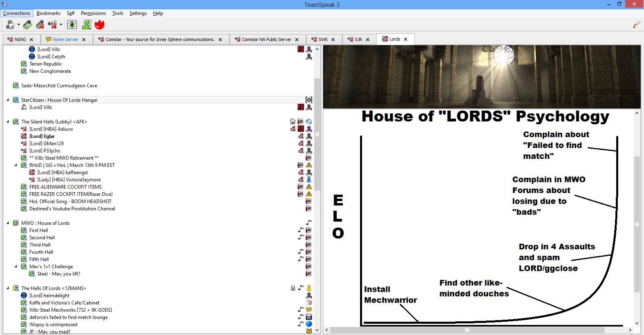The image size is (644, 335).
Task: Click the channel tree vertical scrollbar thumb
Action: (x=317, y=134)
